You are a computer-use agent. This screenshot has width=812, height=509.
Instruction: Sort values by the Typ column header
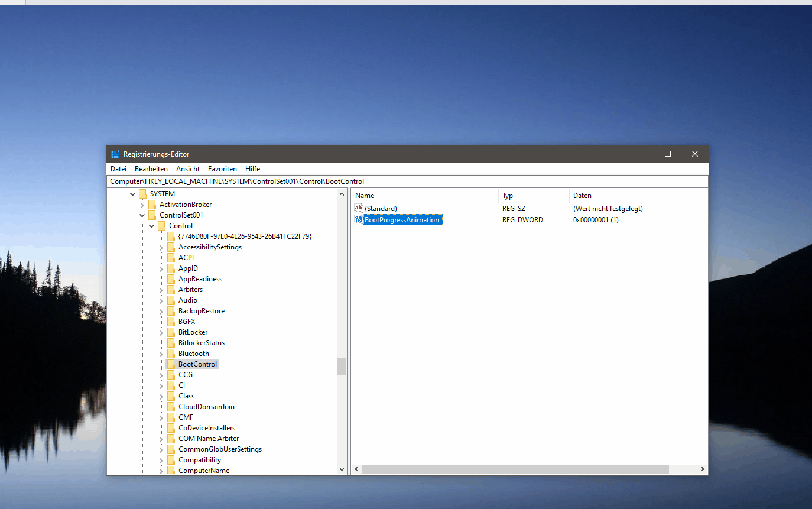pyautogui.click(x=534, y=196)
